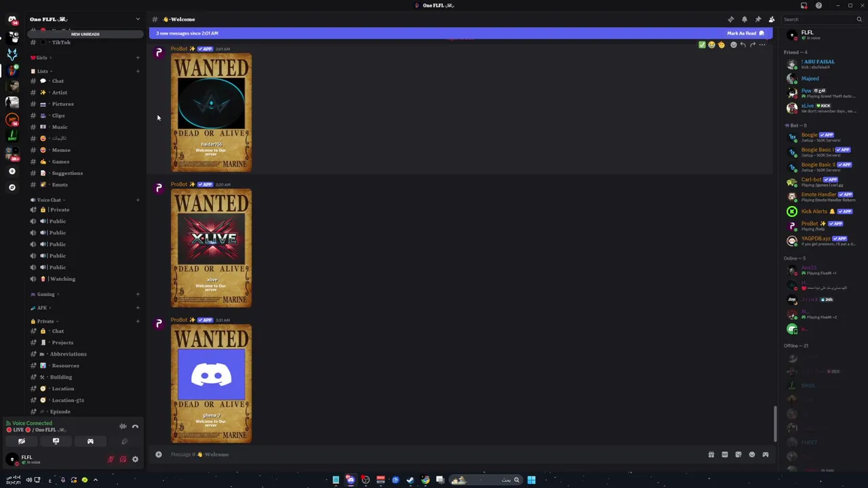Open the Help question mark icon
The image size is (868, 488).
pos(818,5)
